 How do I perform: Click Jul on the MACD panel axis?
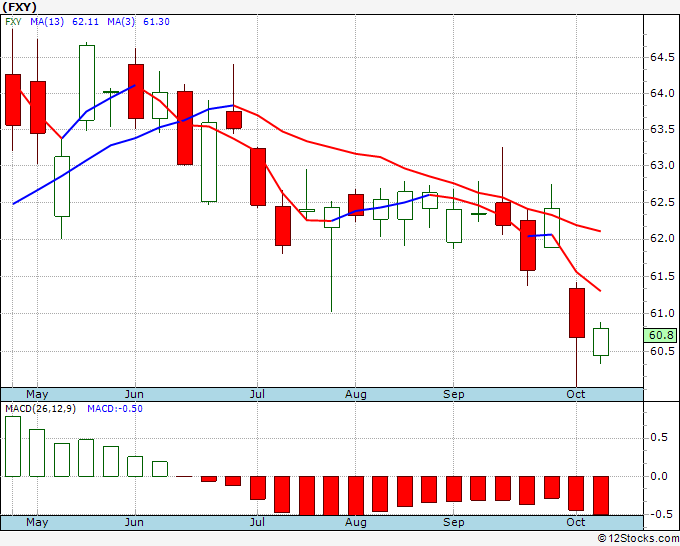(x=257, y=523)
